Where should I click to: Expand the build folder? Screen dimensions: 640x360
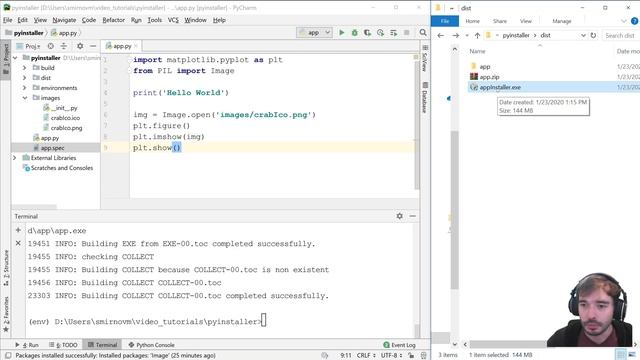tap(24, 68)
